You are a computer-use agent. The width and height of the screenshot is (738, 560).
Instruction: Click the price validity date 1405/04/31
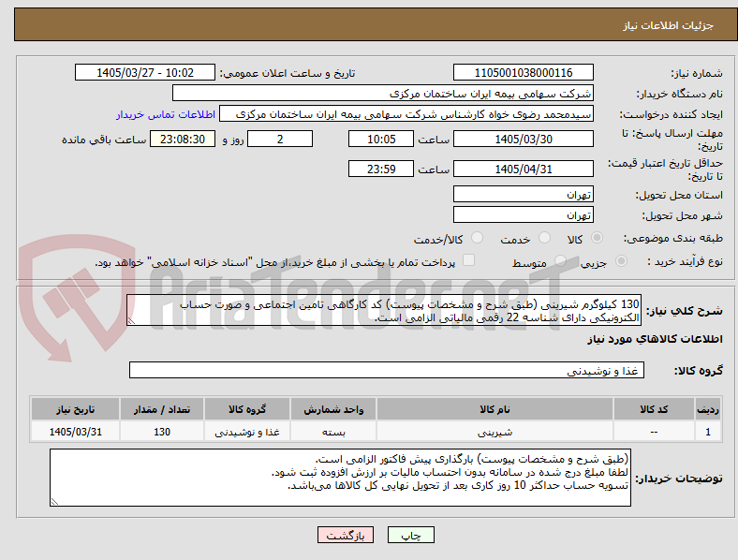coord(524,169)
